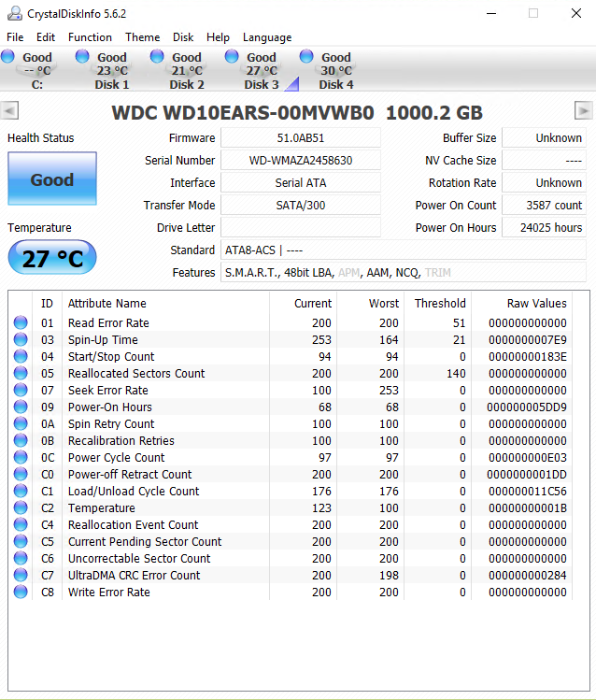Screen dimensions: 596x700
Task: Go to next disk with right arrow
Action: [x=584, y=110]
